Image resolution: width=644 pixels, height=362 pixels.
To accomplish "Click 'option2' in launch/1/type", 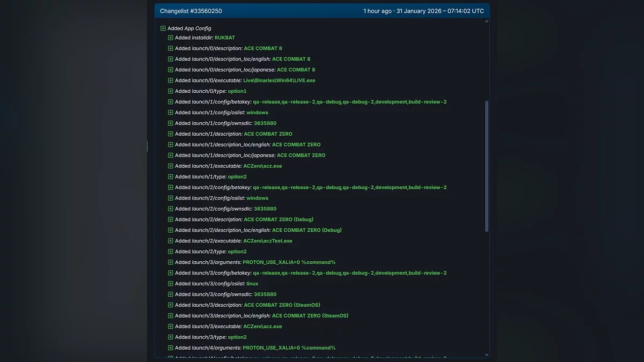I will [x=237, y=177].
